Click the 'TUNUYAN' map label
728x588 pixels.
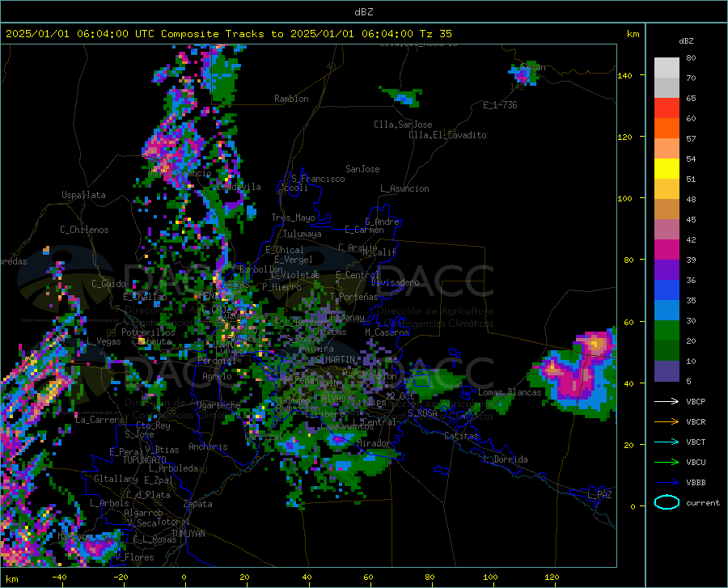pyautogui.click(x=188, y=534)
